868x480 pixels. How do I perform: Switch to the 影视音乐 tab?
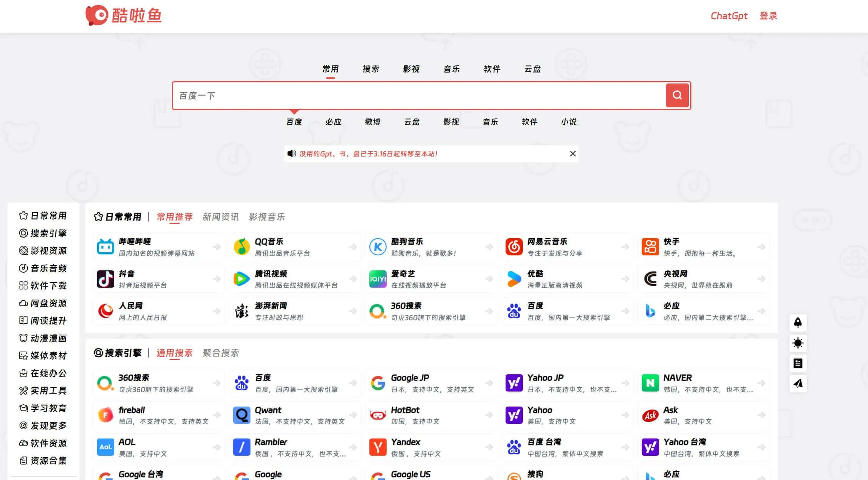pyautogui.click(x=267, y=217)
